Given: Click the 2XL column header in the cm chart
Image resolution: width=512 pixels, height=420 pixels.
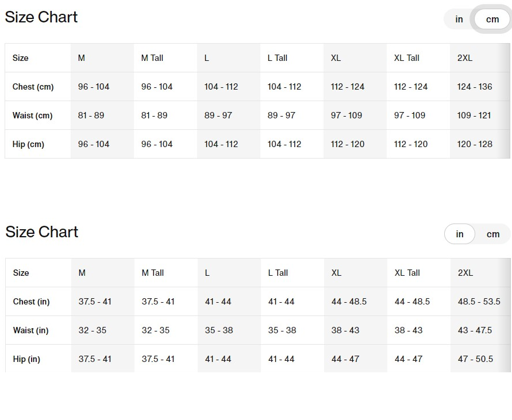Looking at the screenshot, I should click(465, 58).
